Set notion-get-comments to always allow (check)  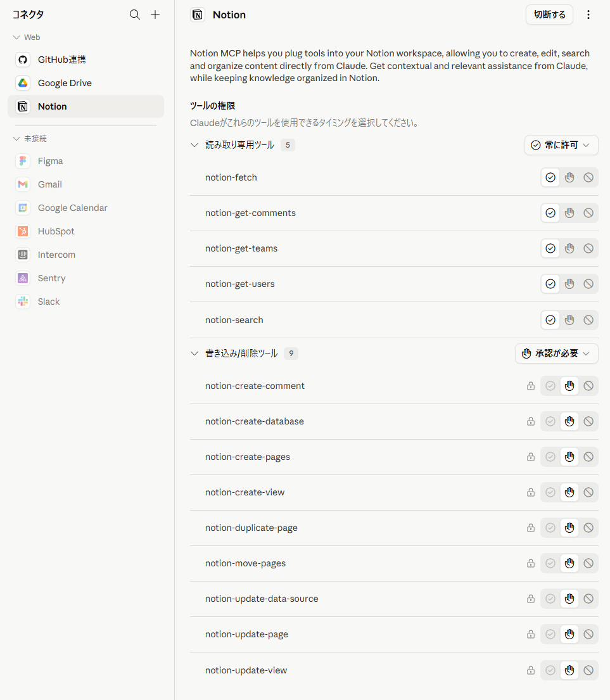[x=550, y=213]
